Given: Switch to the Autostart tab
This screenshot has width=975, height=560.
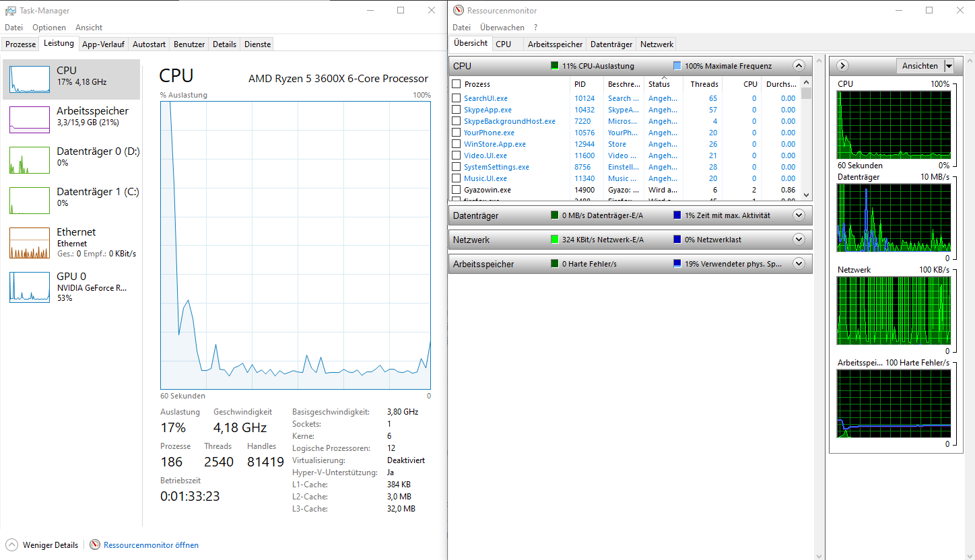Looking at the screenshot, I should pos(149,44).
